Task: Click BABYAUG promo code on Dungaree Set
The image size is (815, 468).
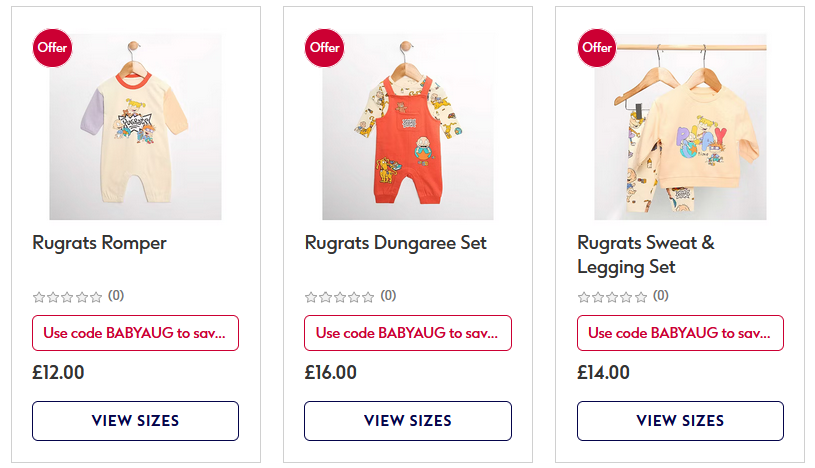Action: 407,333
